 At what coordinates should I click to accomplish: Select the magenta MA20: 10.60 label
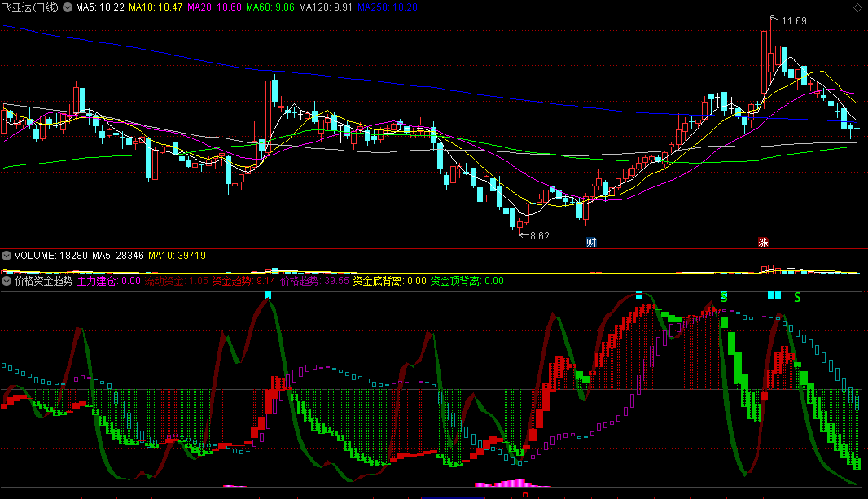[214, 8]
